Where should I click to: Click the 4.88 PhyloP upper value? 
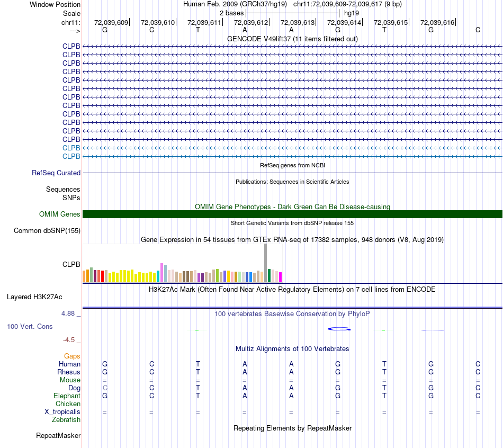click(x=68, y=313)
